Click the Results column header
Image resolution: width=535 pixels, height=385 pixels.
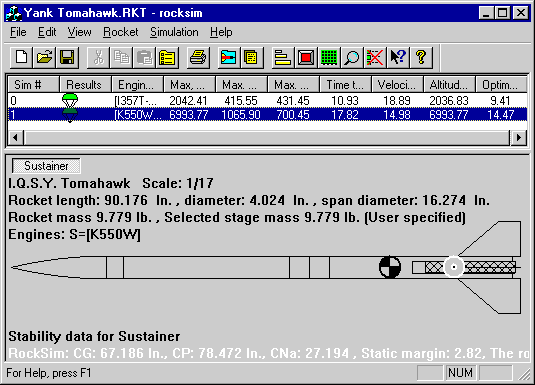click(x=85, y=84)
